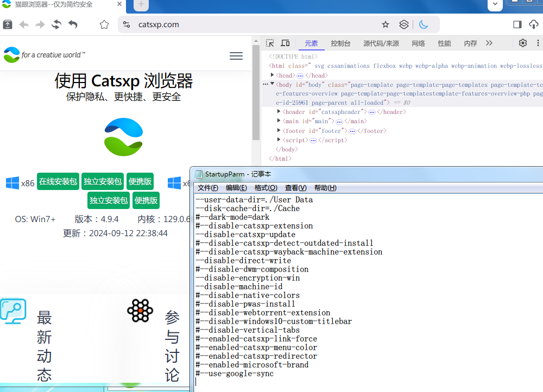Click x86 在线安装包 download button
The width and height of the screenshot is (543, 392).
pyautogui.click(x=58, y=181)
